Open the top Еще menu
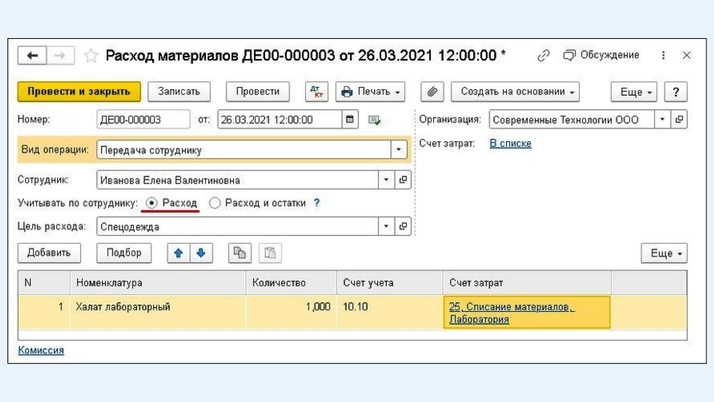The height and width of the screenshot is (402, 714). tap(634, 92)
